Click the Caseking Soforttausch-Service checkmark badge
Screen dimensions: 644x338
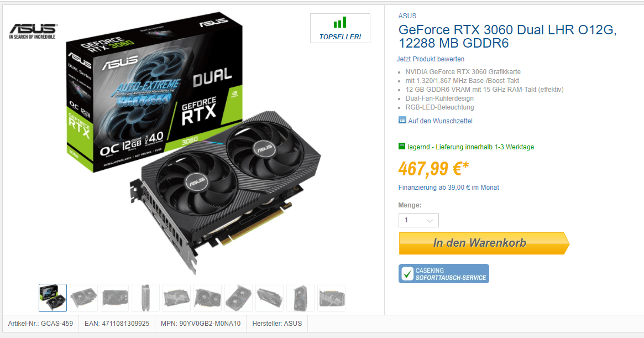443,274
